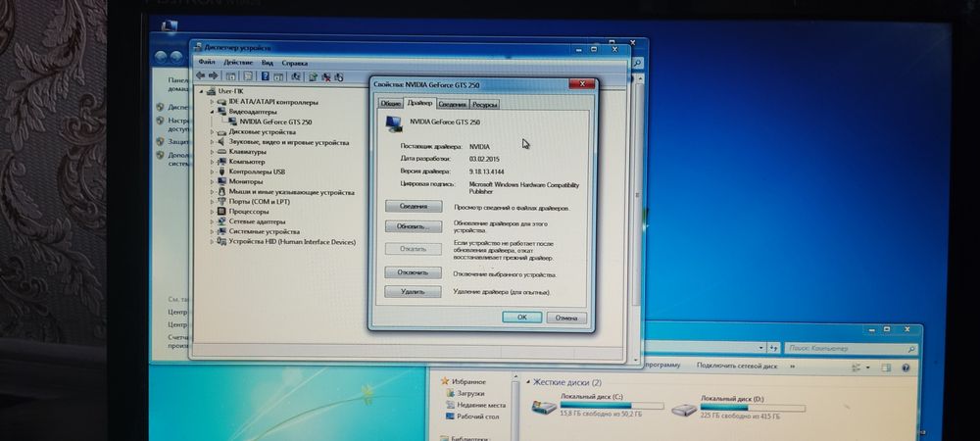Select NVIDIA GeForce GTS 250 in device tree
Image resolution: width=980 pixels, height=441 pixels.
(x=275, y=122)
